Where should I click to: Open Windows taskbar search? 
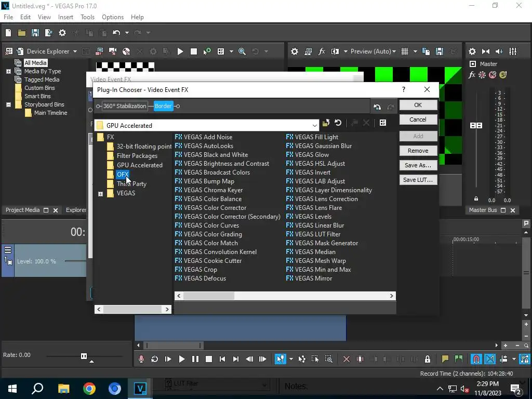click(x=37, y=389)
